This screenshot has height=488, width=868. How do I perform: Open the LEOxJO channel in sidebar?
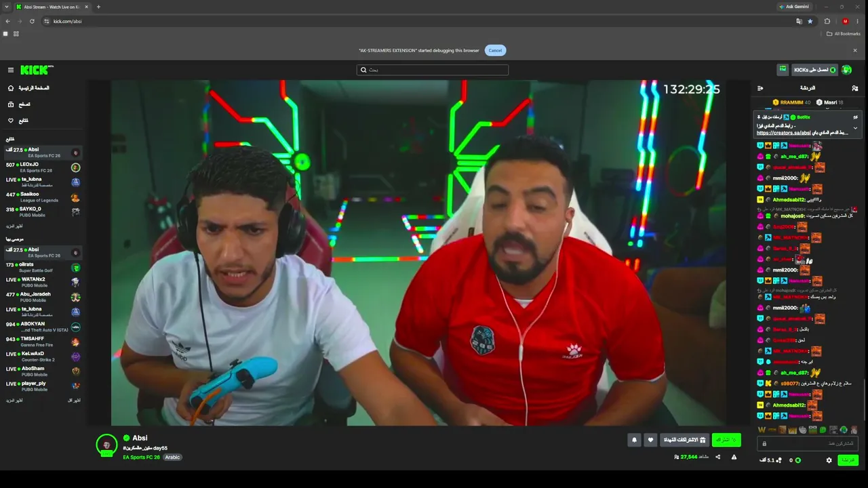point(43,167)
